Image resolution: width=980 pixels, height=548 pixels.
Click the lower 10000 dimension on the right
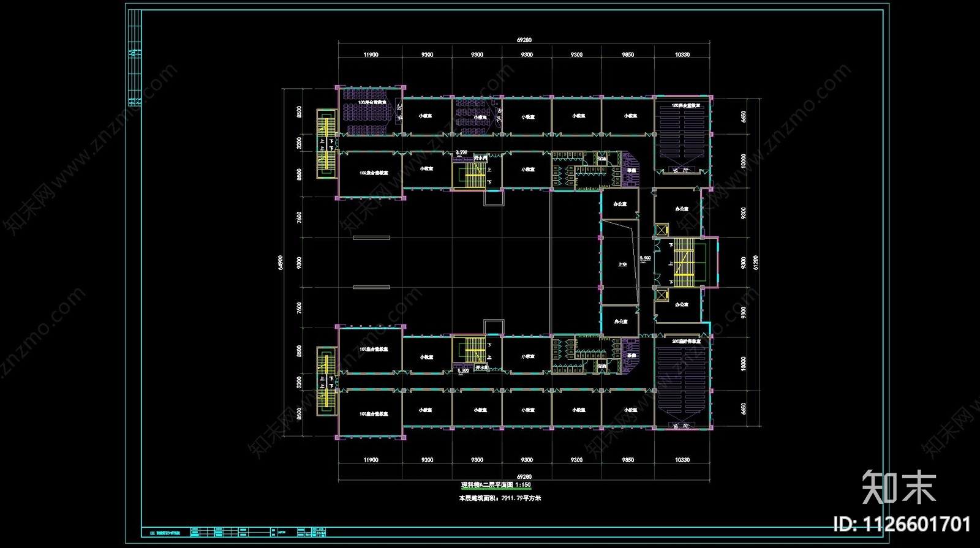[x=744, y=364]
